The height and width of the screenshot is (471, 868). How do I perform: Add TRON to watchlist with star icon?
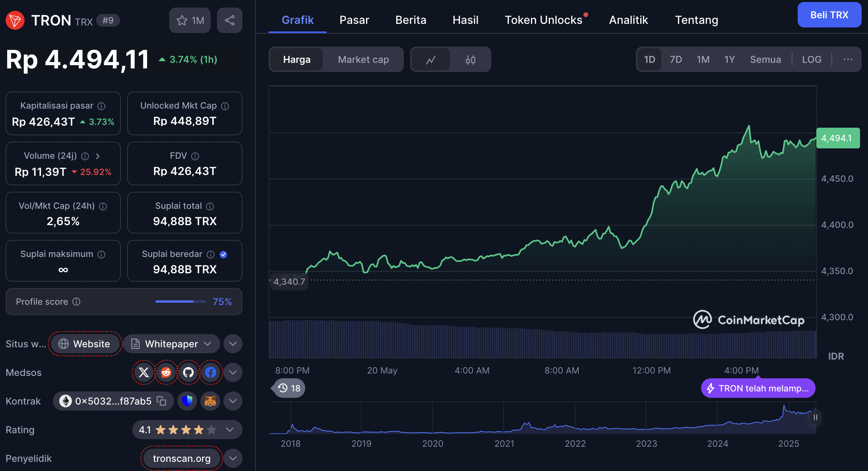click(x=190, y=20)
